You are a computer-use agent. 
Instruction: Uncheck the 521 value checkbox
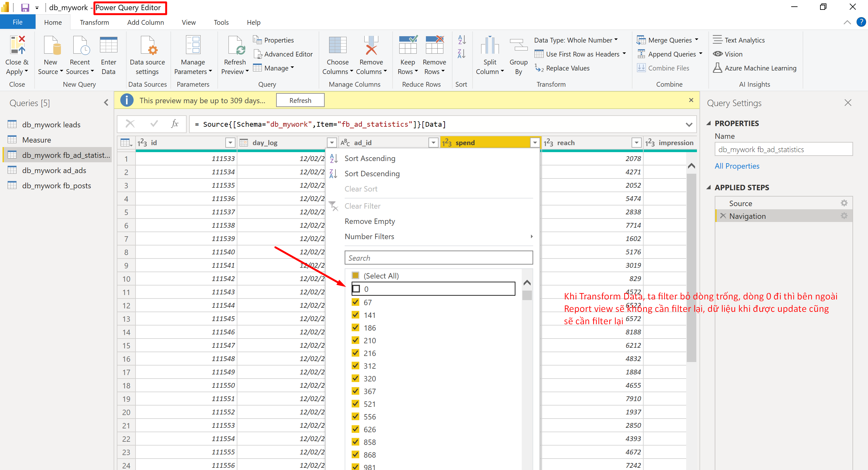point(355,404)
